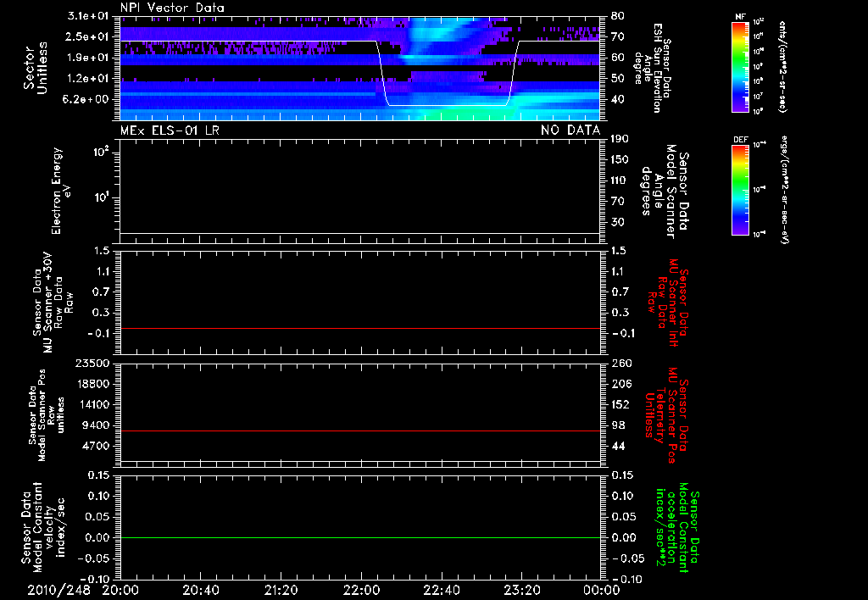Click the 'NO DATA' notice
868x600 pixels.
(570, 131)
